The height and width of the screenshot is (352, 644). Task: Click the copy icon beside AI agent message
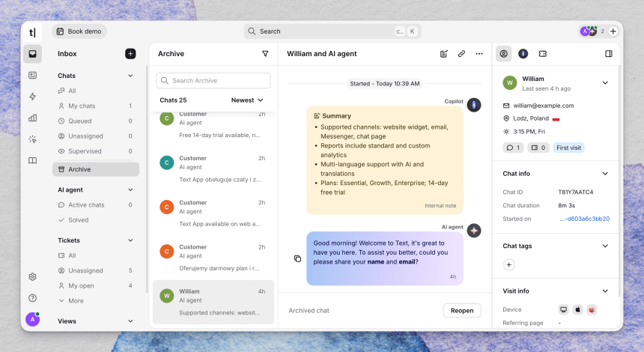pos(298,258)
